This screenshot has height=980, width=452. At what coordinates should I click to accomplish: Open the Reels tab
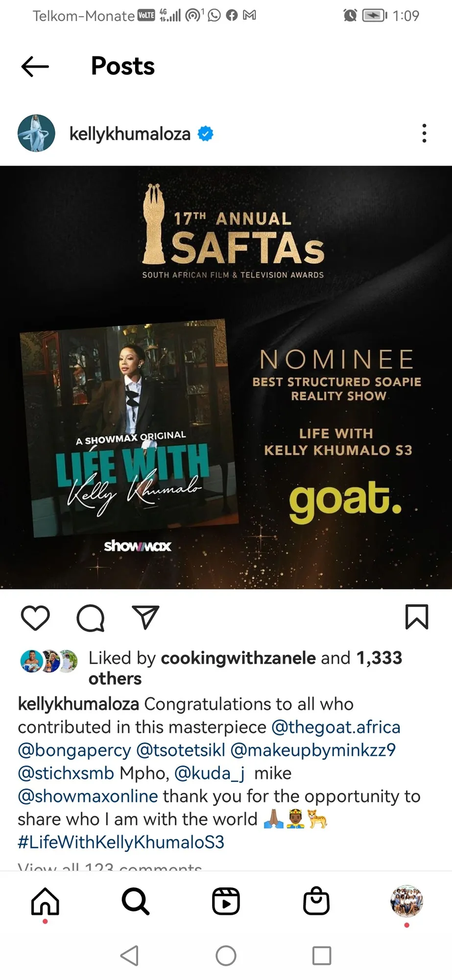tap(226, 902)
